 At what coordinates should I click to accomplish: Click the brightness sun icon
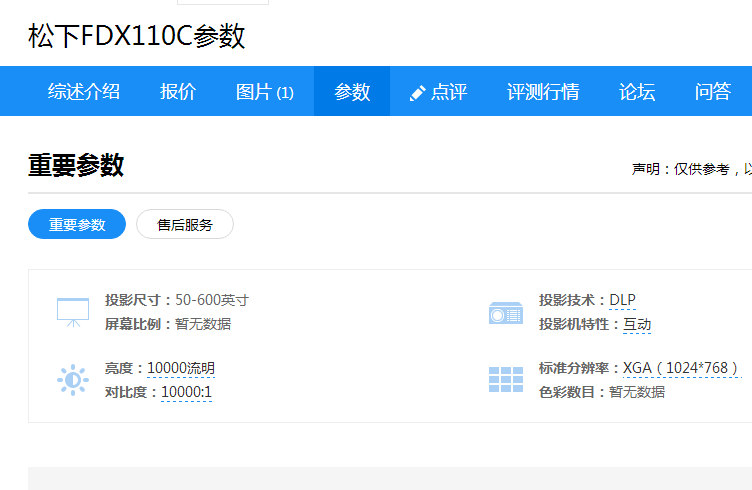(73, 380)
